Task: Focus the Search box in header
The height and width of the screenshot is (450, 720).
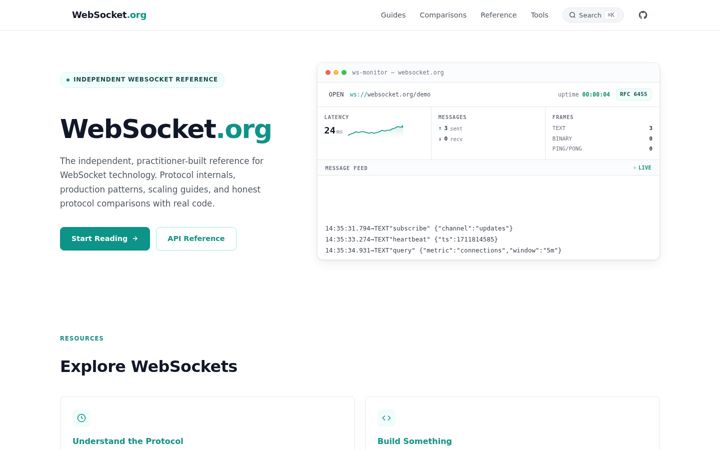Action: click(592, 15)
